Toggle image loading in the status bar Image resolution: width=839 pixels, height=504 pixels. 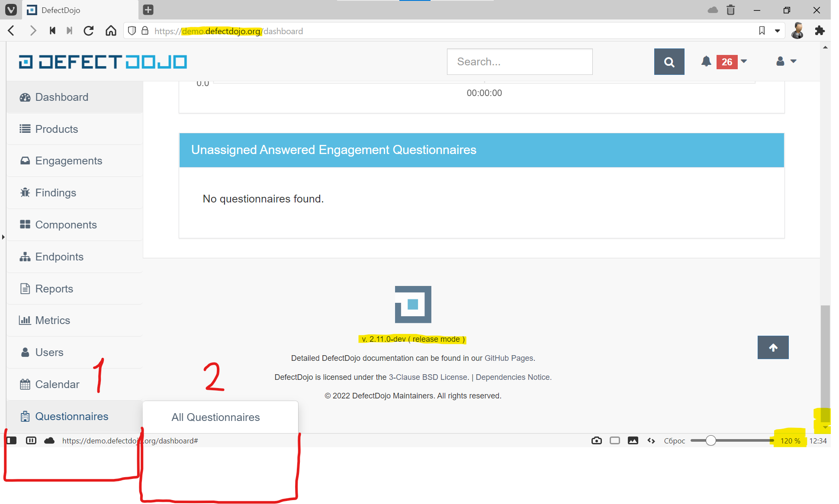[x=633, y=440]
